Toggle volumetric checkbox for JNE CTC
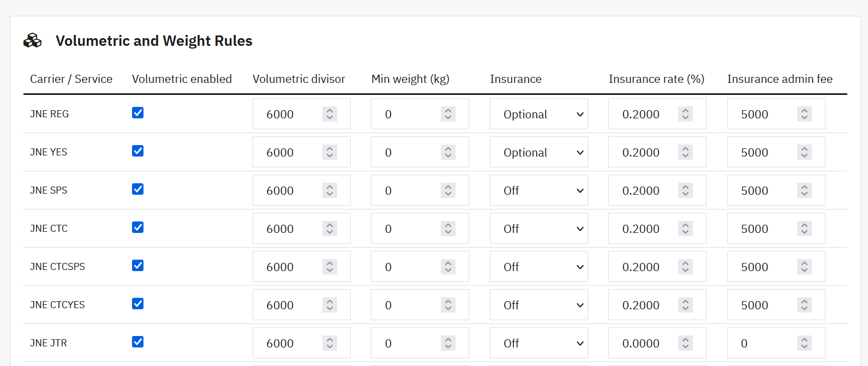Screen dimensions: 868x366 tap(137, 227)
